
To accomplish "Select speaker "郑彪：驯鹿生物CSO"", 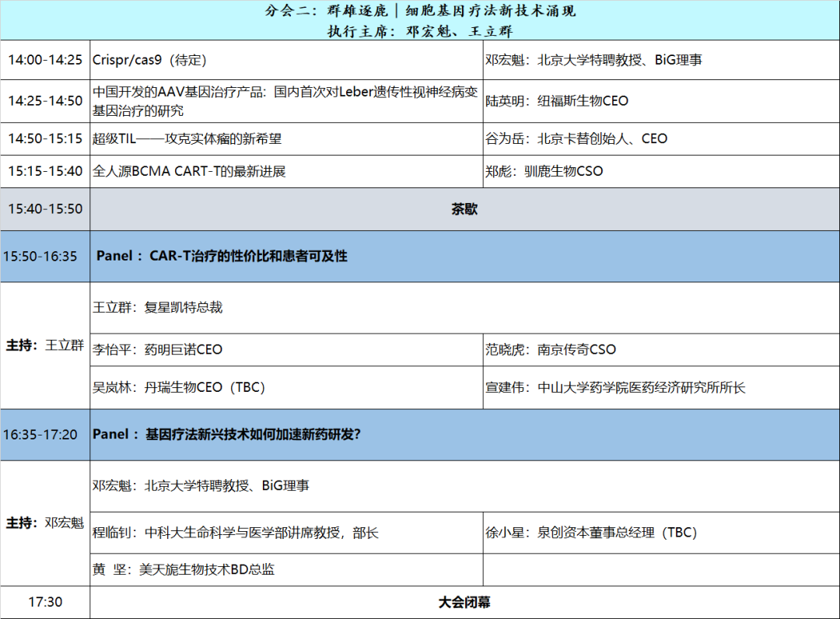I will [x=544, y=171].
